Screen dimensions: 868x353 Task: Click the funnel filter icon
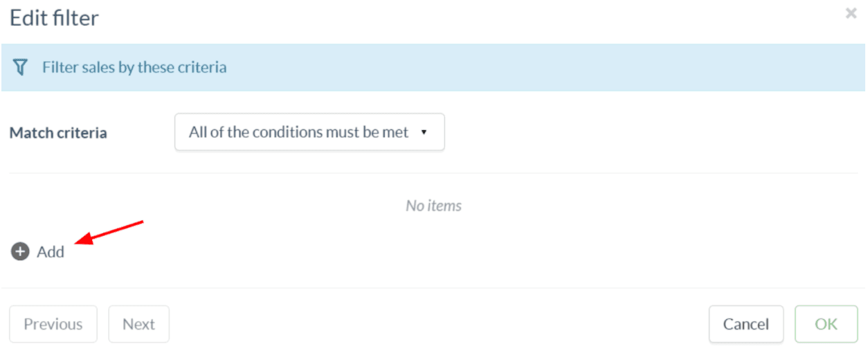(21, 67)
